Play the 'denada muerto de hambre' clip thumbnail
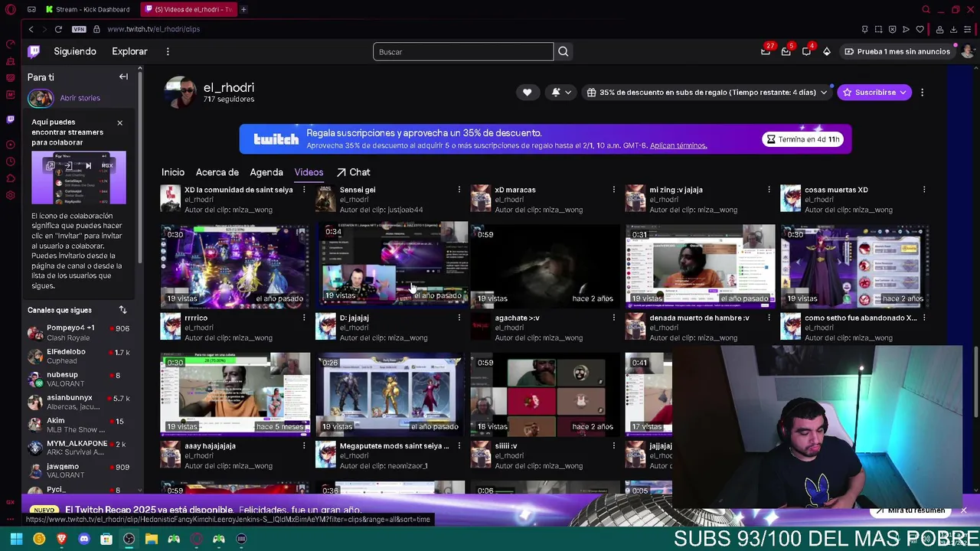 pos(700,266)
